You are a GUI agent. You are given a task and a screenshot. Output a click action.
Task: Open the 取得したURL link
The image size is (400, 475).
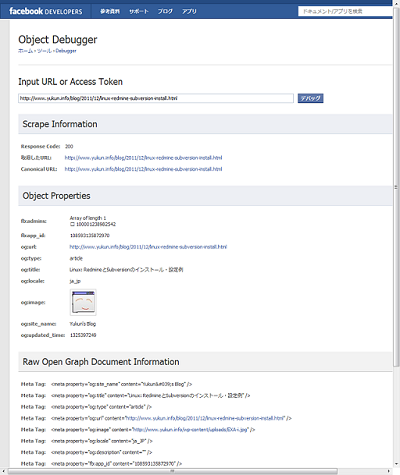click(x=143, y=158)
